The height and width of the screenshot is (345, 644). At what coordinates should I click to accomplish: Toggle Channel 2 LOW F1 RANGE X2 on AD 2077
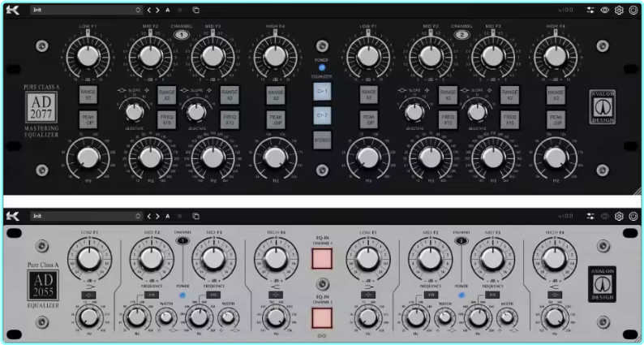pos(369,95)
